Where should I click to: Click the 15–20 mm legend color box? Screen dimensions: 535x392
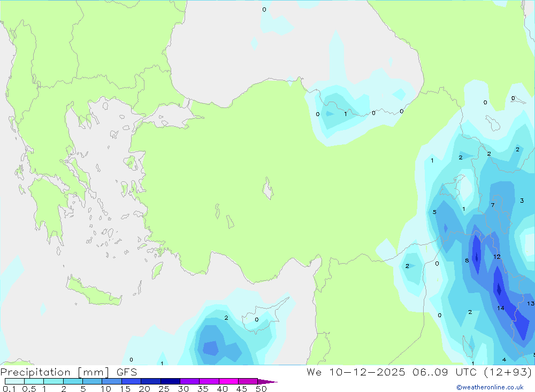pos(132,381)
